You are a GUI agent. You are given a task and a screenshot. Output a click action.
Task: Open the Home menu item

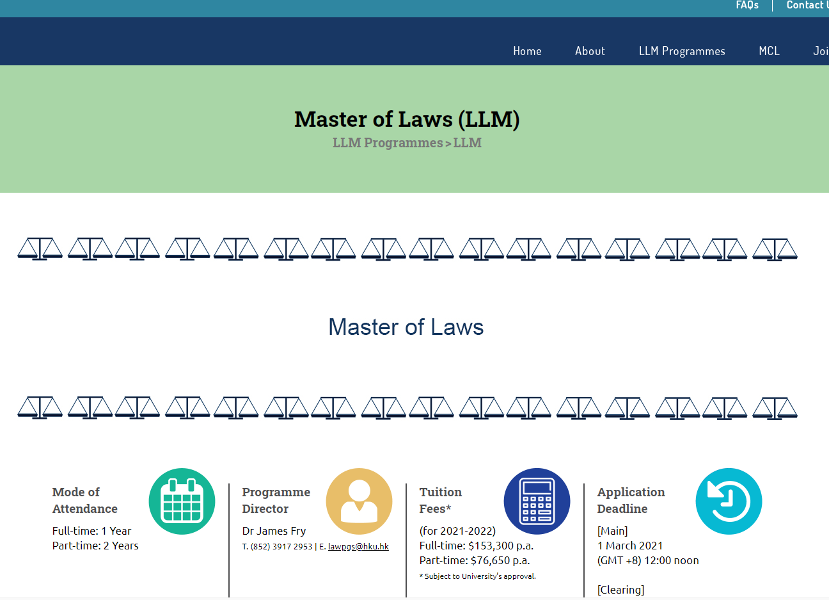(x=527, y=51)
